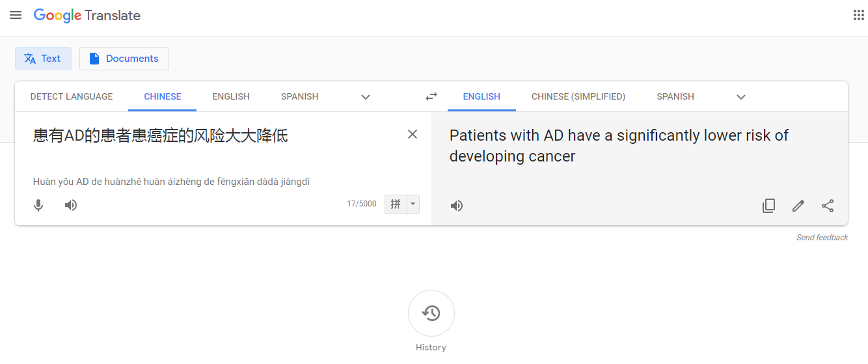The width and height of the screenshot is (868, 364).
Task: Select Spanish as source language
Action: click(299, 96)
